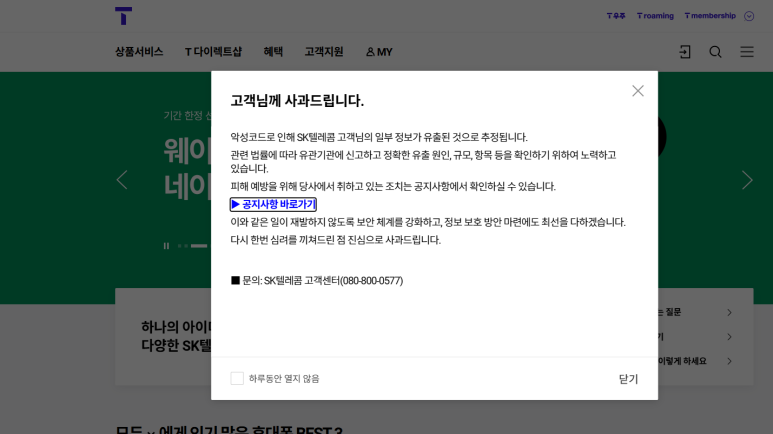
Task: Open the T membership link
Action: click(x=710, y=16)
